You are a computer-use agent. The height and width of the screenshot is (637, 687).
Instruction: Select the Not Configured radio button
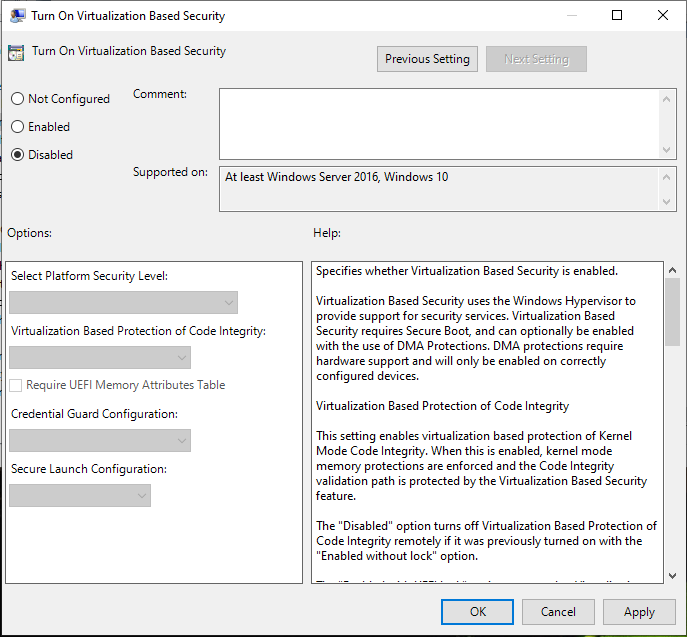point(18,99)
